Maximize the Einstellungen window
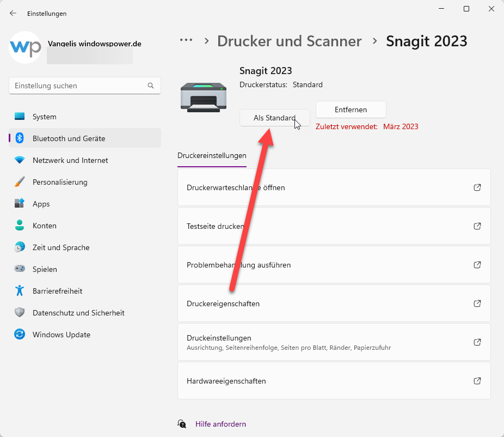 pos(466,9)
